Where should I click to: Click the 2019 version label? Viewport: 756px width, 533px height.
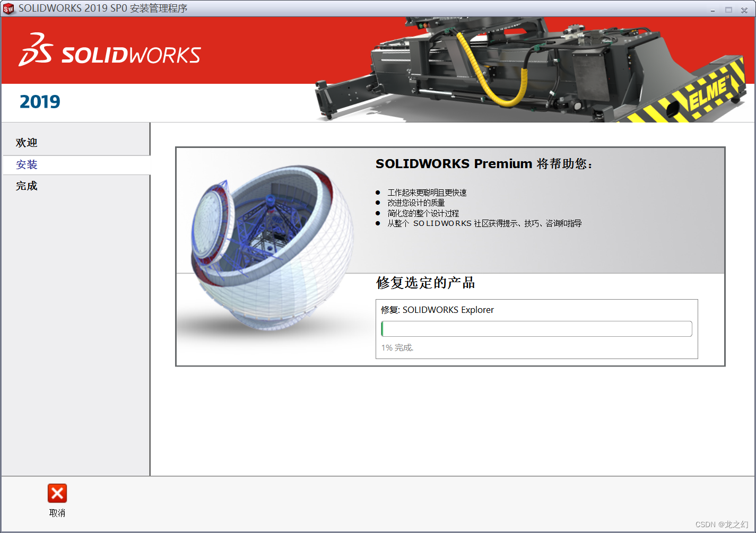tap(40, 101)
